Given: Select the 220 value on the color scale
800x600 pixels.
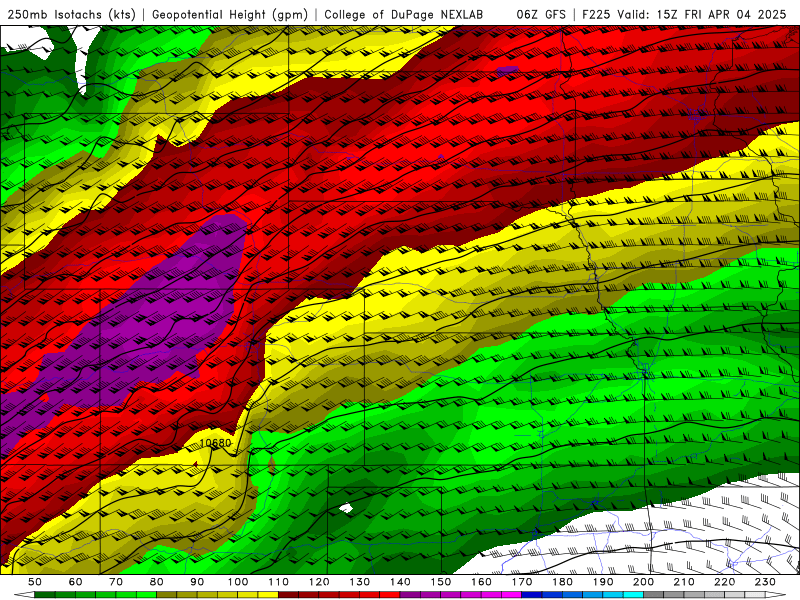Looking at the screenshot, I should pyautogui.click(x=725, y=582).
